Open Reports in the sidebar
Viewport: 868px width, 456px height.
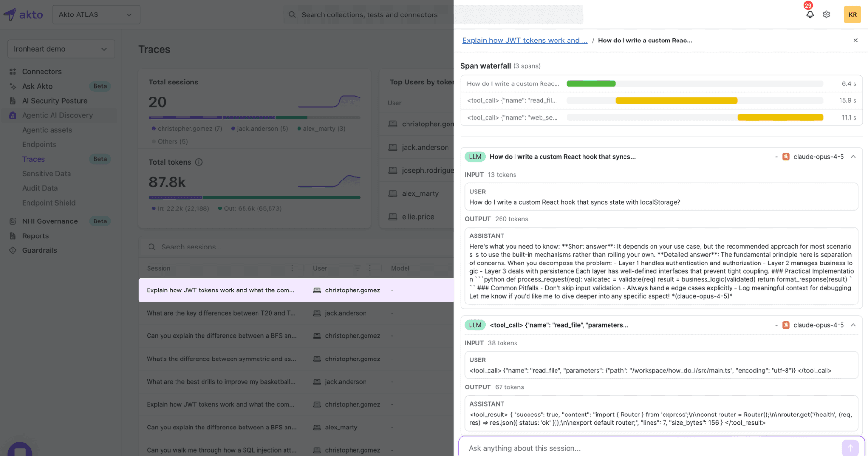[35, 236]
